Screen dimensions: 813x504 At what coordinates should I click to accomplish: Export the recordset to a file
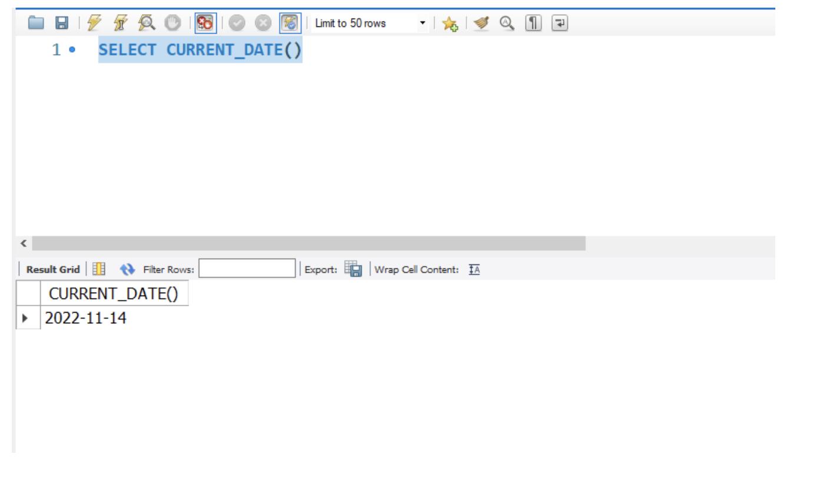[x=353, y=269]
